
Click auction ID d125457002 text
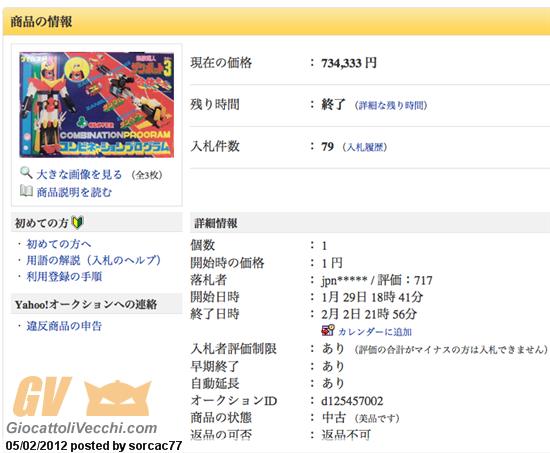(x=352, y=401)
